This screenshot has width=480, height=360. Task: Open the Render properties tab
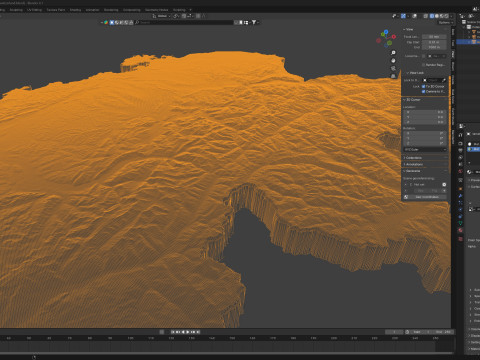[461, 144]
